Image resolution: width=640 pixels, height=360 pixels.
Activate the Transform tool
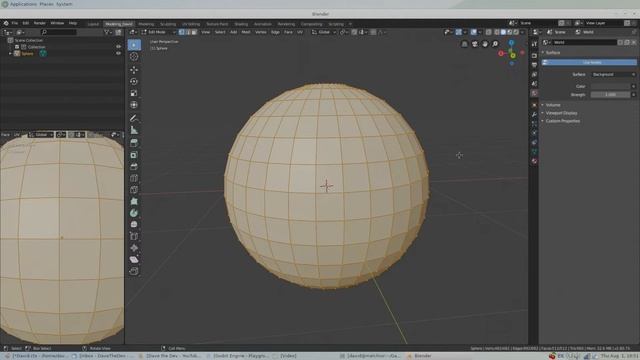point(134,105)
